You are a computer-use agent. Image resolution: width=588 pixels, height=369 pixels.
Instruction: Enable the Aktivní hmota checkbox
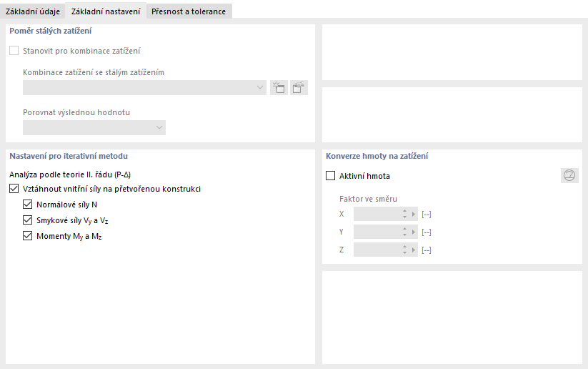coord(330,176)
